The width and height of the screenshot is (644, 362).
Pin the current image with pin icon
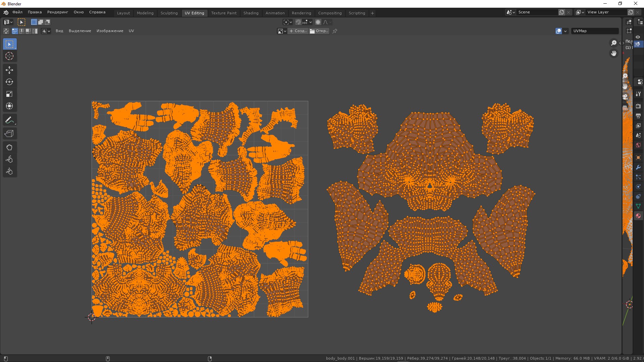tap(335, 31)
